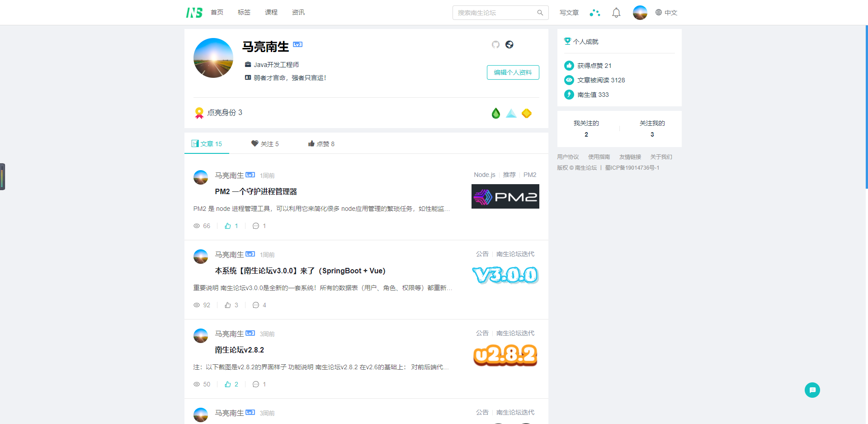
Task: Click the website globe icon beside GitHub
Action: [509, 45]
